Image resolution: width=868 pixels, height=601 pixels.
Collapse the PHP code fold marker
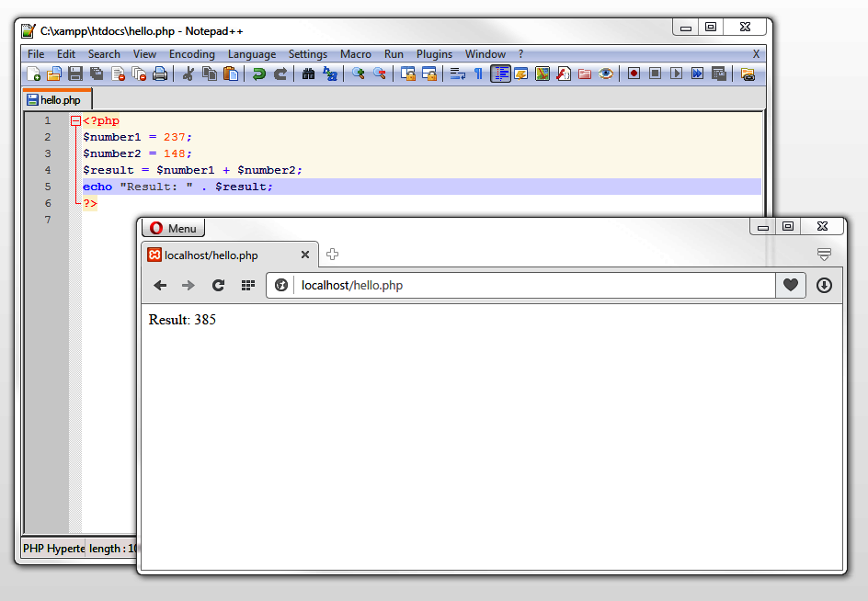pyautogui.click(x=75, y=121)
